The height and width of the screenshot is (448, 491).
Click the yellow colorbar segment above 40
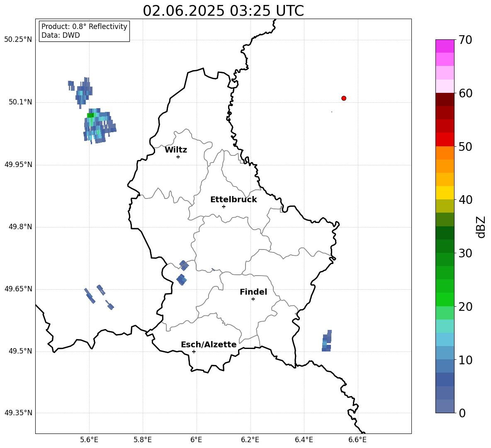pos(445,193)
